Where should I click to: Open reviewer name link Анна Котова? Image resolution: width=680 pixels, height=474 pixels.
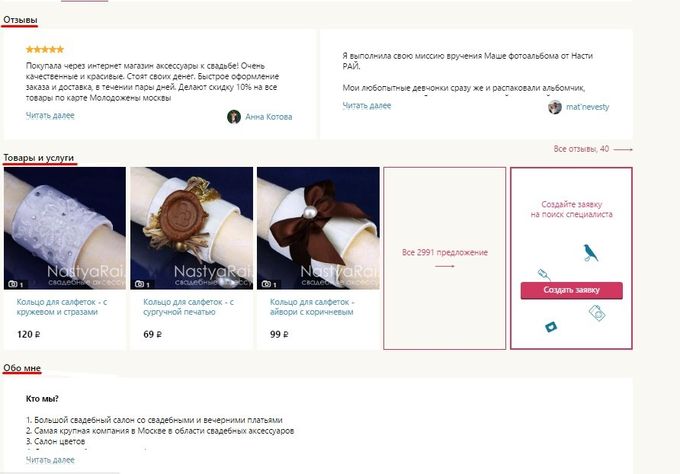[x=268, y=117]
